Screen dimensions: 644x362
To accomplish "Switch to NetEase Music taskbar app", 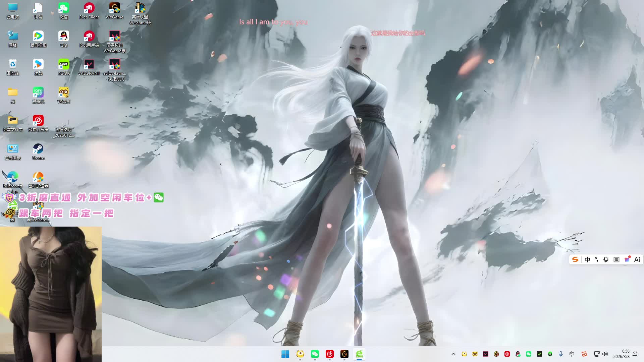I will pyautogui.click(x=330, y=354).
